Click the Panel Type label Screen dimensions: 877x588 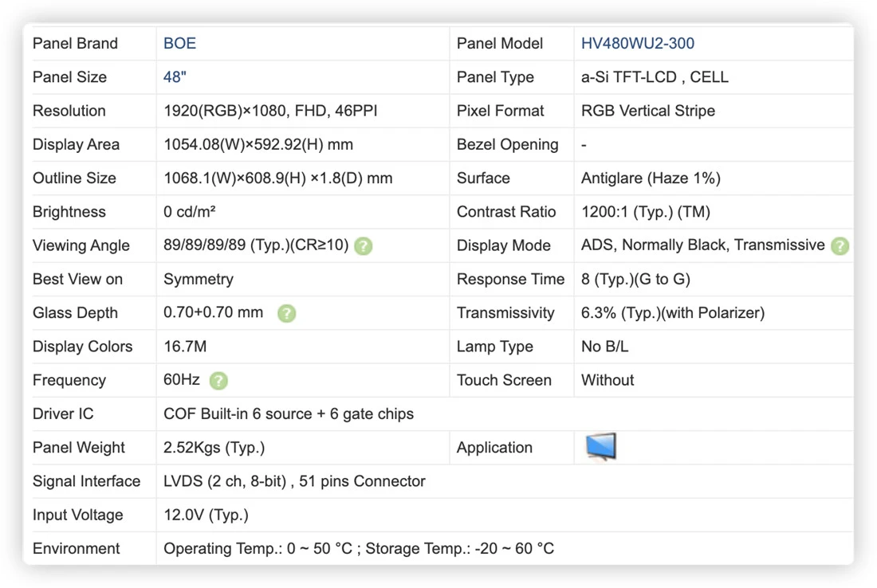pos(495,77)
